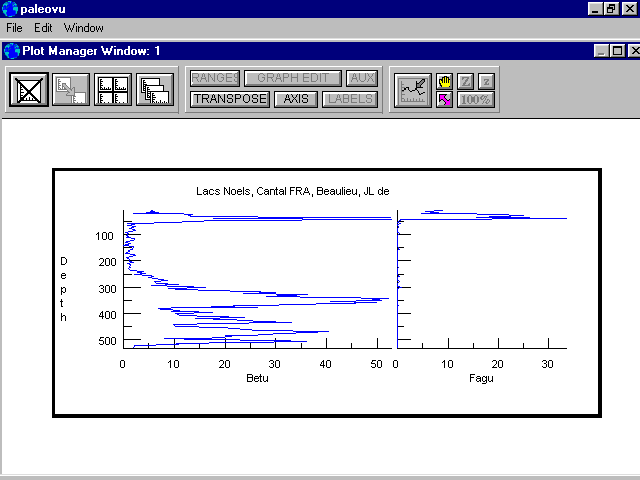The width and height of the screenshot is (640, 480).
Task: Click the grayed plot-copy arrow icon
Action: (71, 90)
